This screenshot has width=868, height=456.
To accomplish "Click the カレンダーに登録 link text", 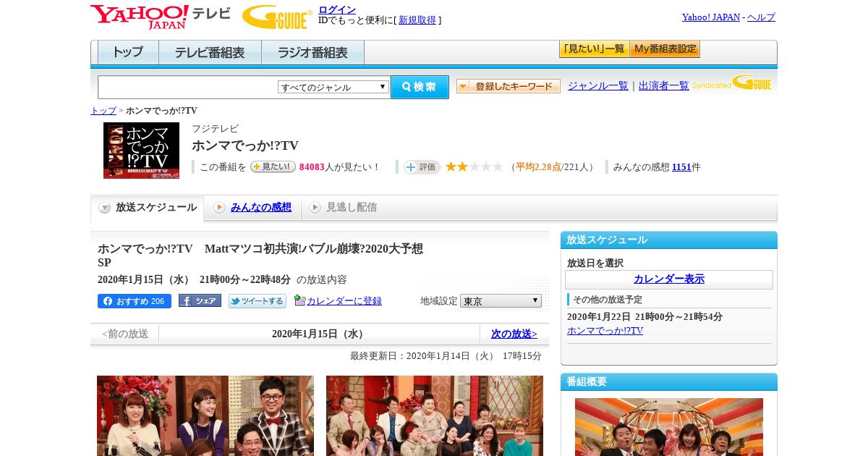I will click(344, 301).
